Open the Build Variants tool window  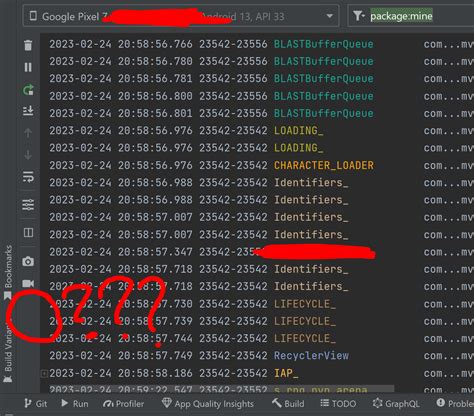8,350
